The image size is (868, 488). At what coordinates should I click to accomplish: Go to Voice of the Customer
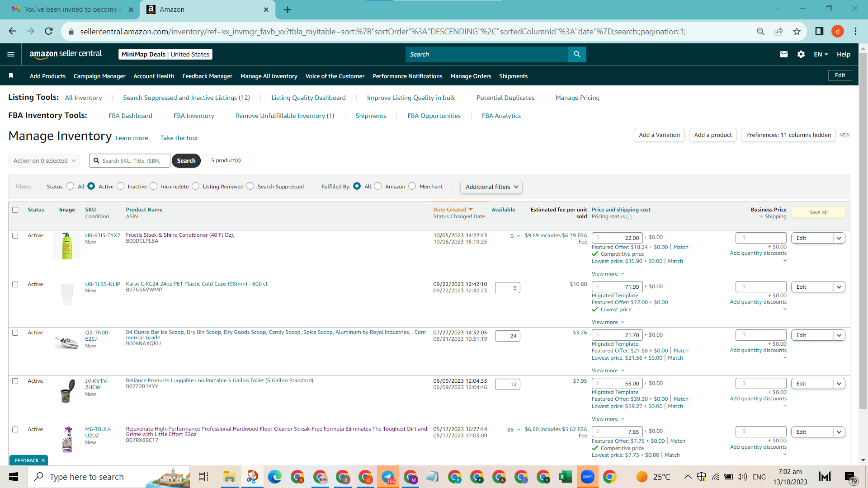(335, 76)
